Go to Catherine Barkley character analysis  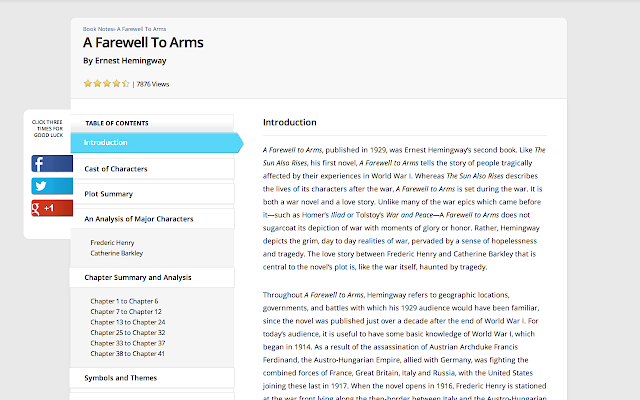(117, 253)
